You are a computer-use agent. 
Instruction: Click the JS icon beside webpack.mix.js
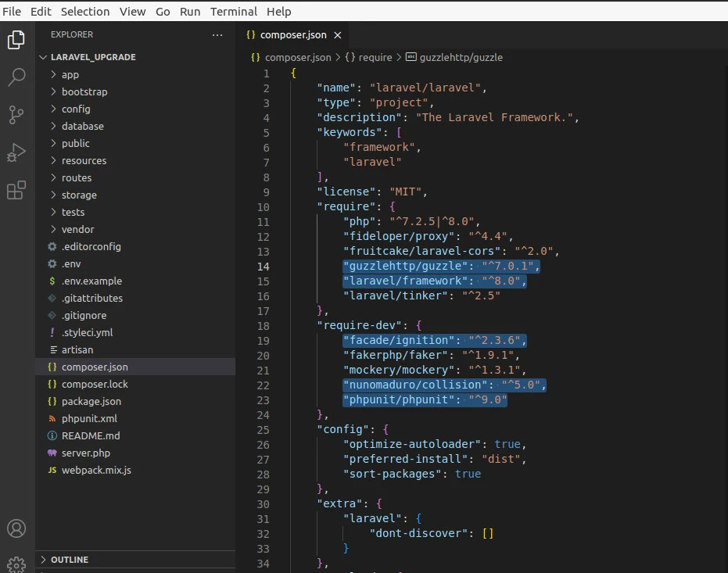click(52, 470)
